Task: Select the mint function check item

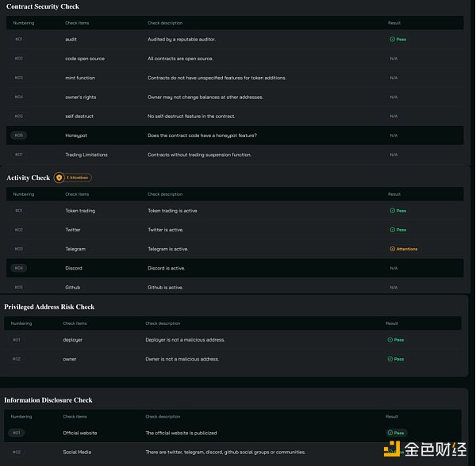Action: point(80,78)
